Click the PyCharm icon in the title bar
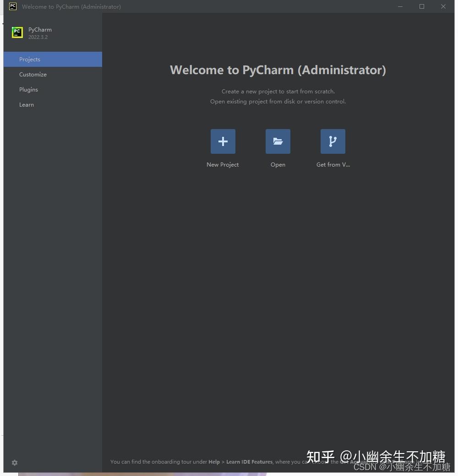Image resolution: width=458 pixels, height=476 pixels. [12, 6]
